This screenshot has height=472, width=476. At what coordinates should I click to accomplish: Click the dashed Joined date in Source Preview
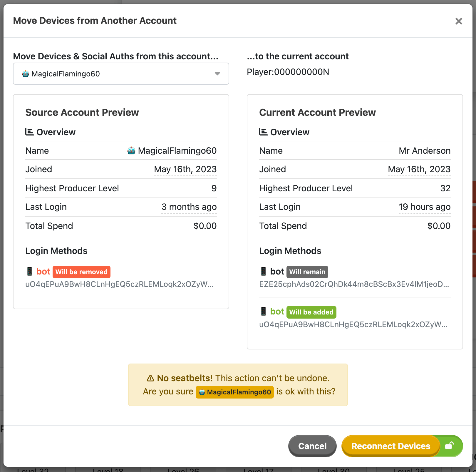tap(185, 169)
